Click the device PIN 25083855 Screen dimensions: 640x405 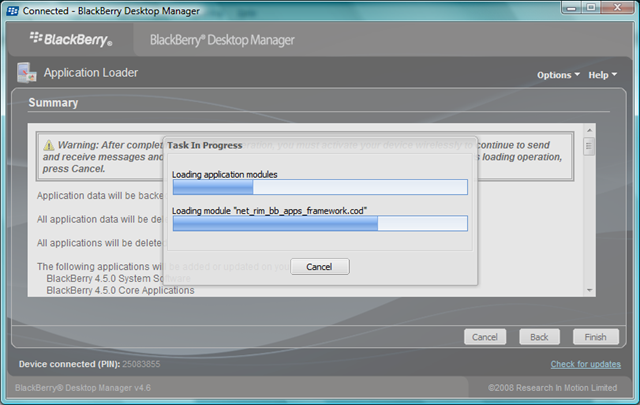[x=141, y=364]
